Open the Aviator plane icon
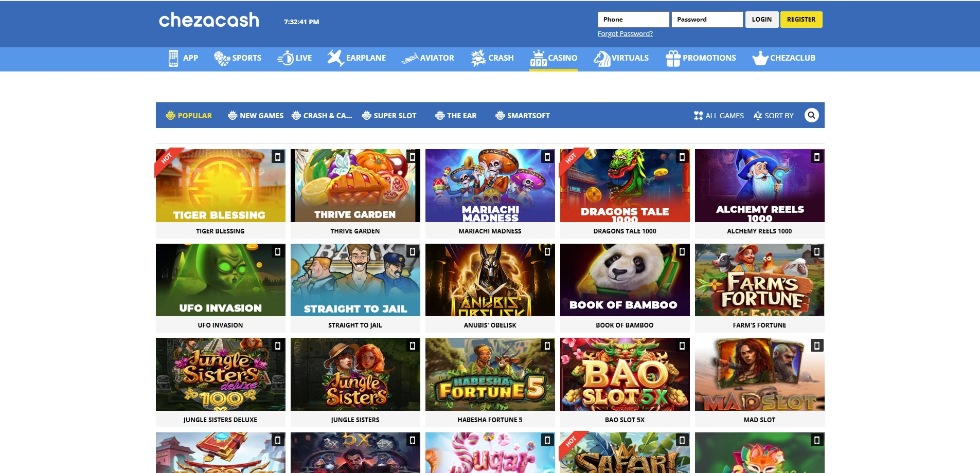Screen dimensions: 980x473 click(x=409, y=58)
